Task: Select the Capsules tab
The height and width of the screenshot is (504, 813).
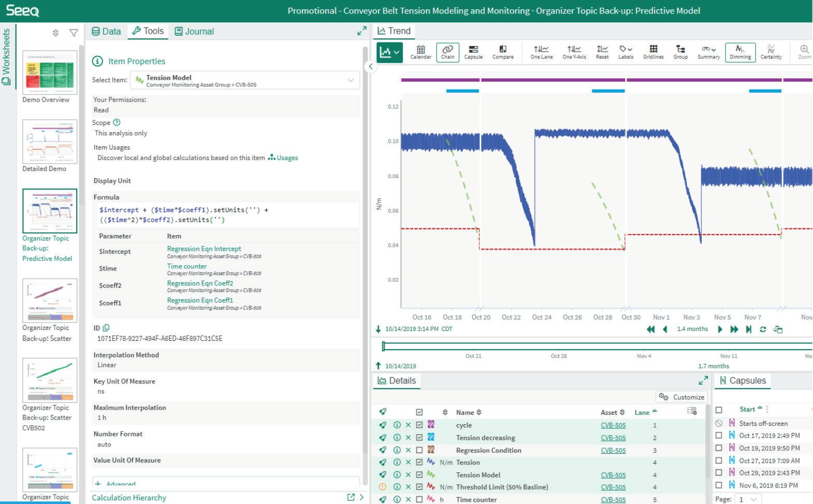Action: pos(743,381)
